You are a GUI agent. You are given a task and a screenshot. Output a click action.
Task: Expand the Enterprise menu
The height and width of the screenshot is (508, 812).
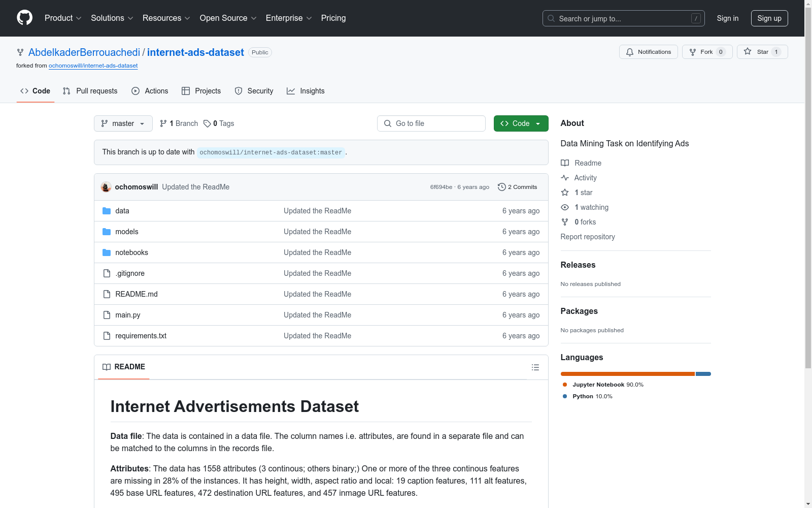click(289, 18)
